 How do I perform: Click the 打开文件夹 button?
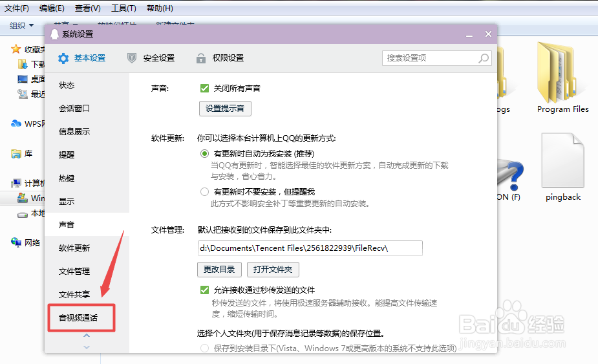click(273, 270)
